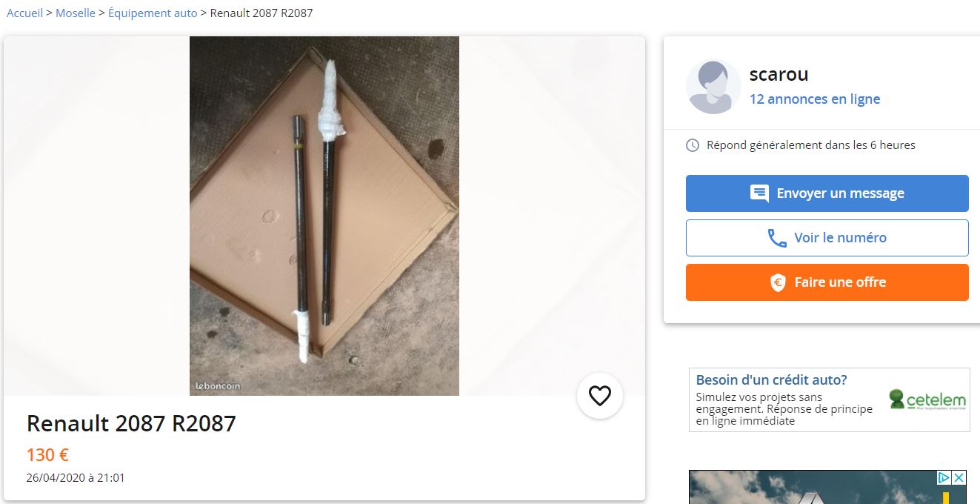The width and height of the screenshot is (980, 504).
Task: Open the Équipement auto breadcrumb
Action: (x=153, y=13)
